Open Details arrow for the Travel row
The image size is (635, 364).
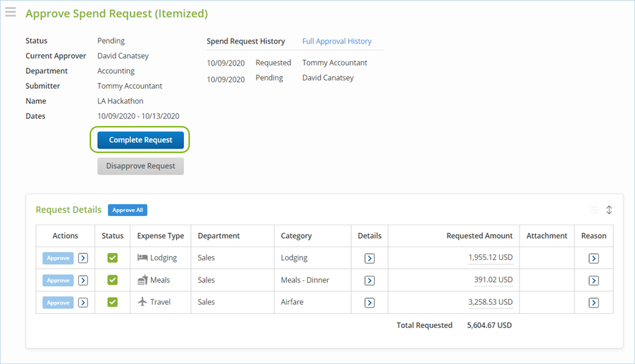[369, 303]
